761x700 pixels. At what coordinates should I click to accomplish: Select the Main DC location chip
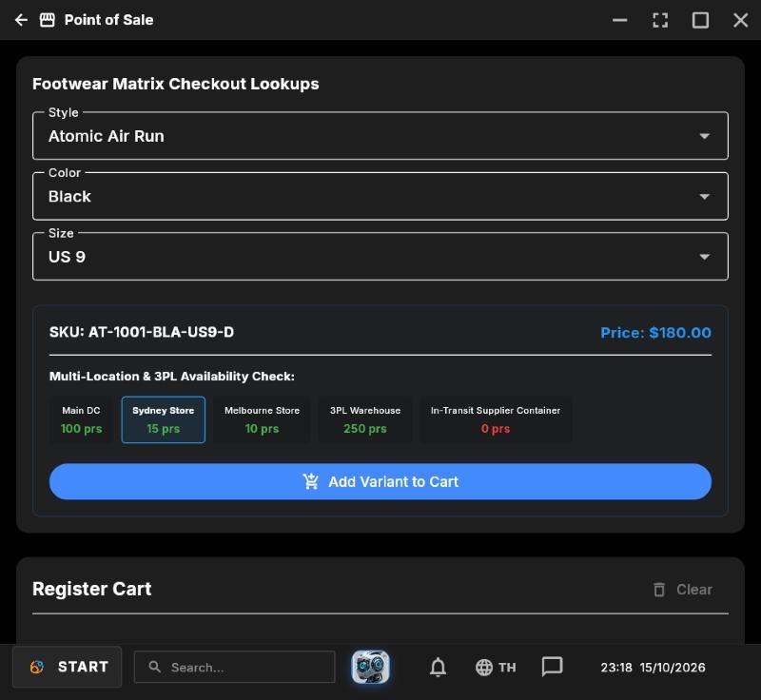point(81,419)
